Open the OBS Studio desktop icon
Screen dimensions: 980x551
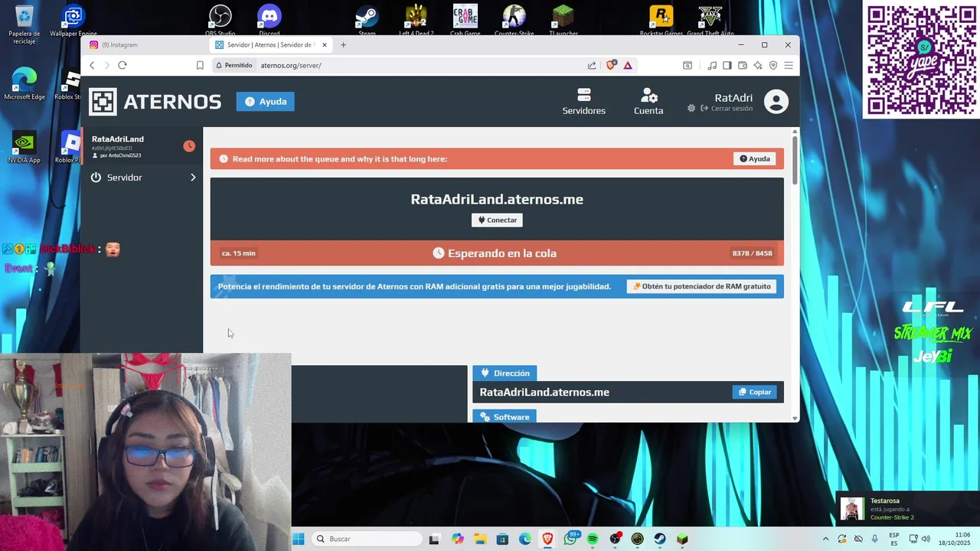point(220,21)
